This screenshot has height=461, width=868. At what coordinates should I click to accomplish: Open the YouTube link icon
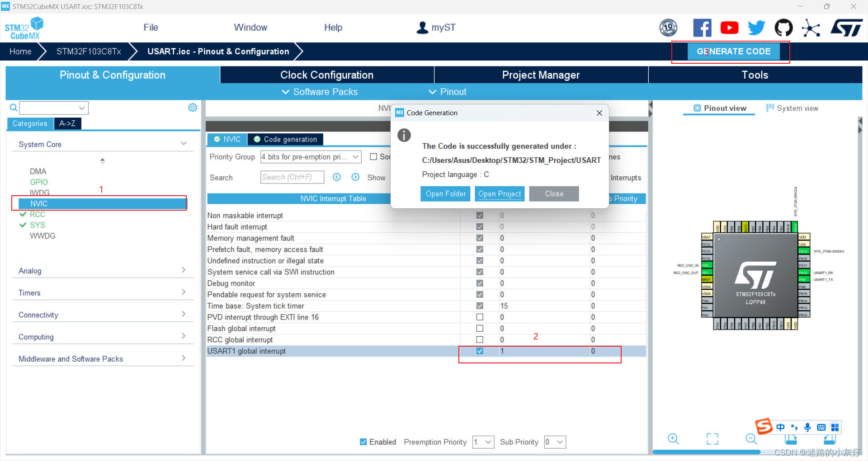729,28
